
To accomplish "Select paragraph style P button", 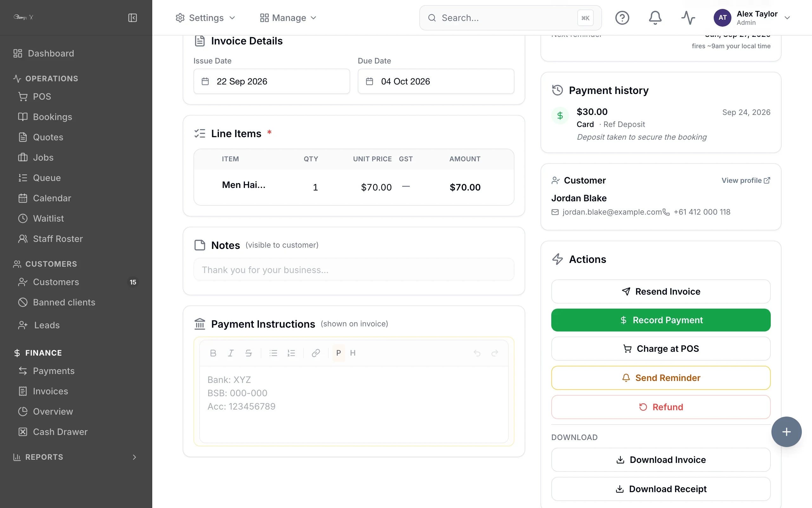I will tap(338, 353).
